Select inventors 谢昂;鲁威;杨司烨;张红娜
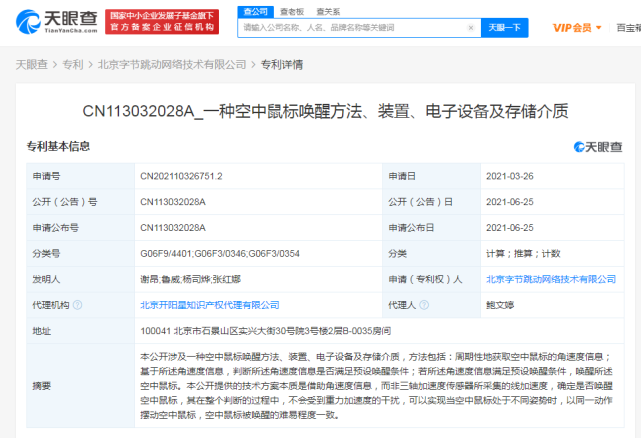The image size is (641, 438). [x=190, y=279]
